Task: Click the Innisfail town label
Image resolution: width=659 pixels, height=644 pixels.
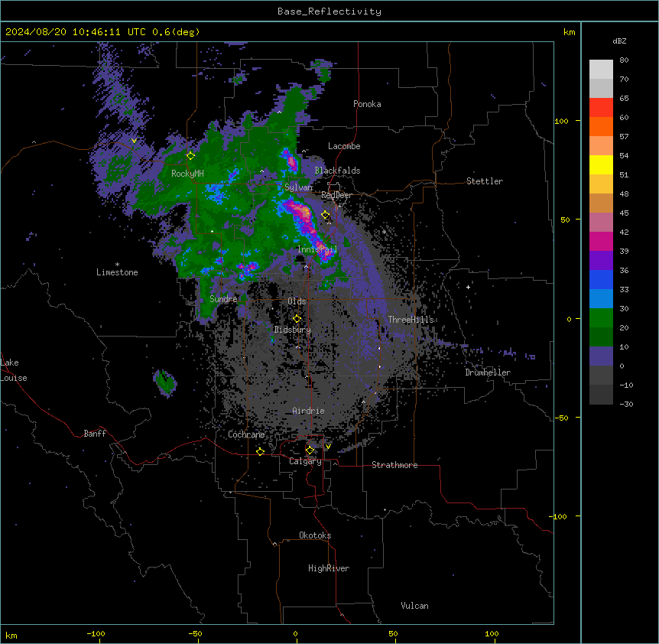Action: point(317,249)
